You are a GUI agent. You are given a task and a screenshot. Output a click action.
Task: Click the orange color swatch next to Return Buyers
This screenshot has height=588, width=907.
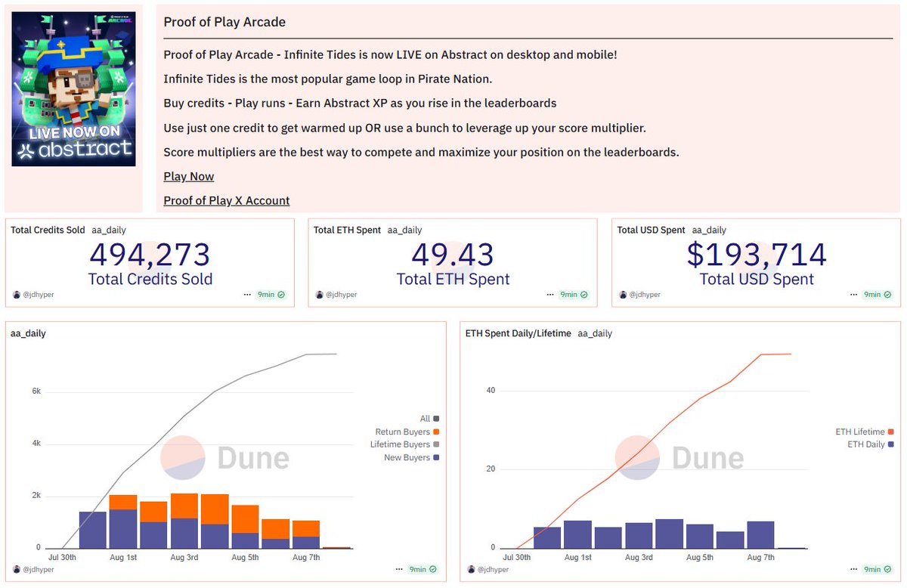pos(435,431)
